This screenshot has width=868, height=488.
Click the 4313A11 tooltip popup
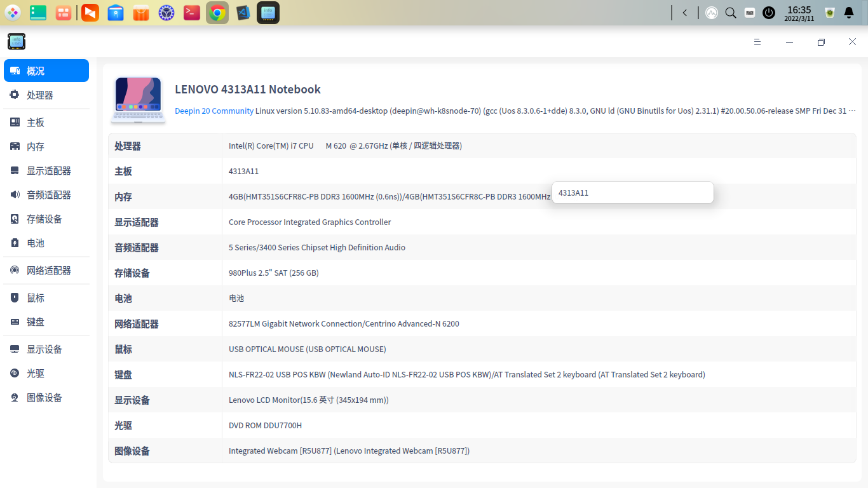633,193
